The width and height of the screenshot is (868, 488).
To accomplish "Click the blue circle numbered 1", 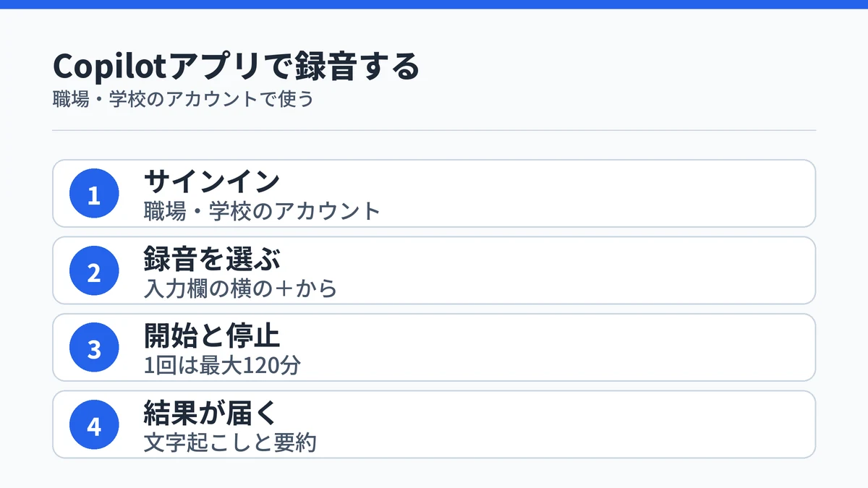I will (94, 194).
